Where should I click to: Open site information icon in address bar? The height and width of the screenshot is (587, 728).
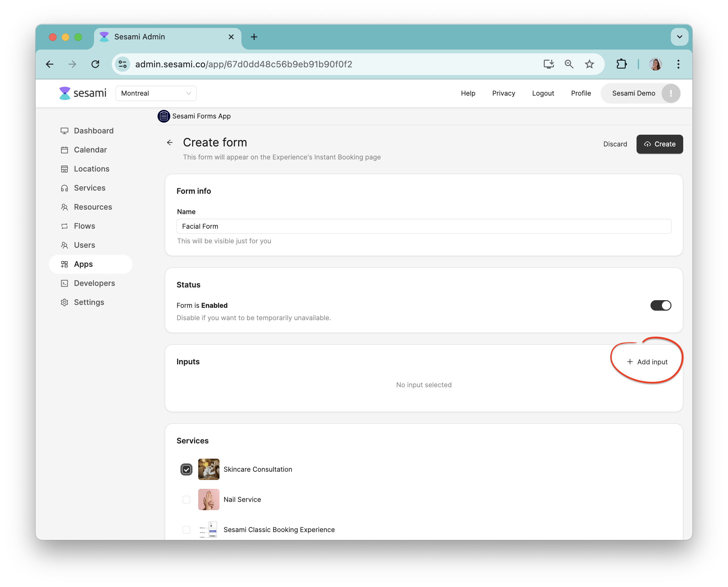123,64
